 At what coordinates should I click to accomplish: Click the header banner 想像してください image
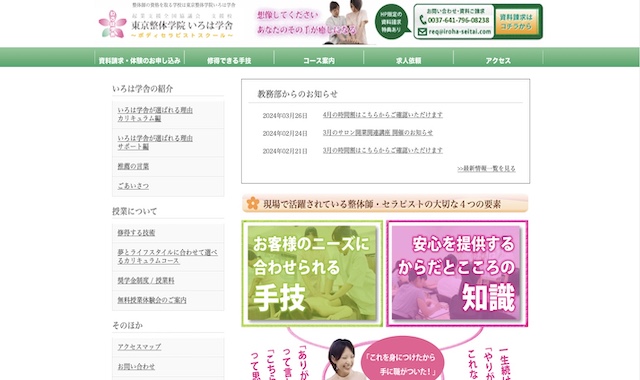pos(314,22)
